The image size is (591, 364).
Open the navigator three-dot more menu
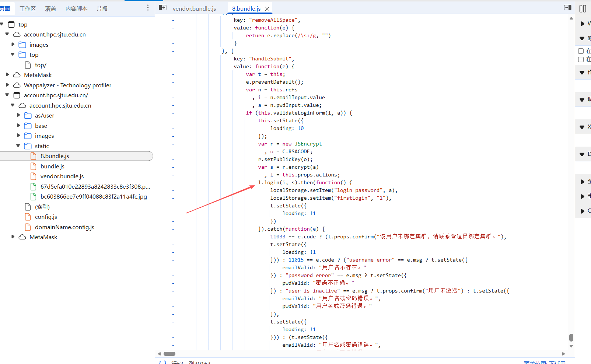click(148, 8)
